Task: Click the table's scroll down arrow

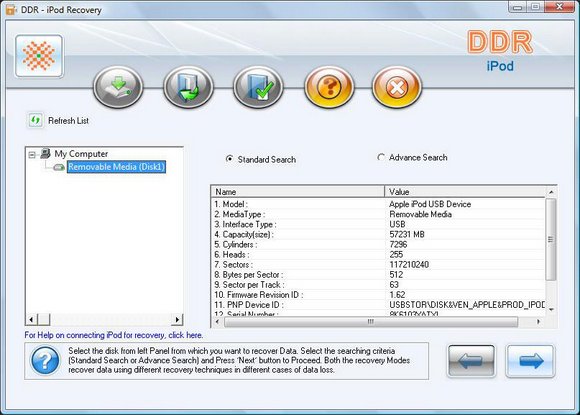Action: point(551,310)
